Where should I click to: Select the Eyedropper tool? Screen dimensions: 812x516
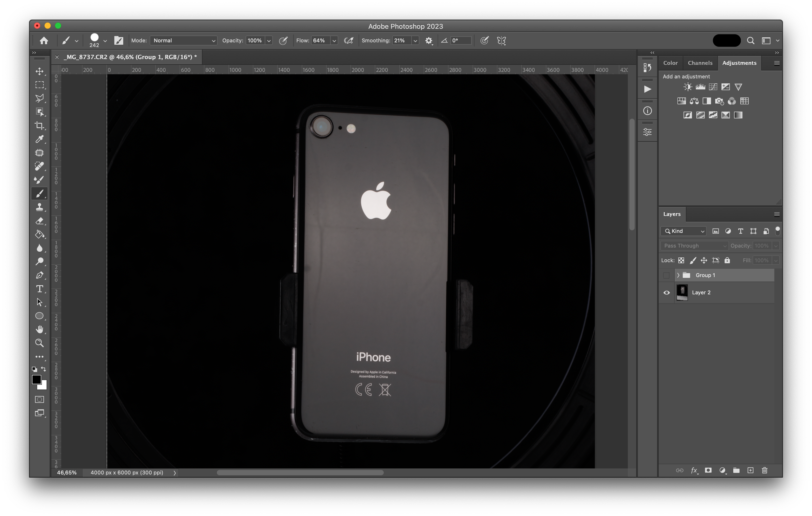39,139
